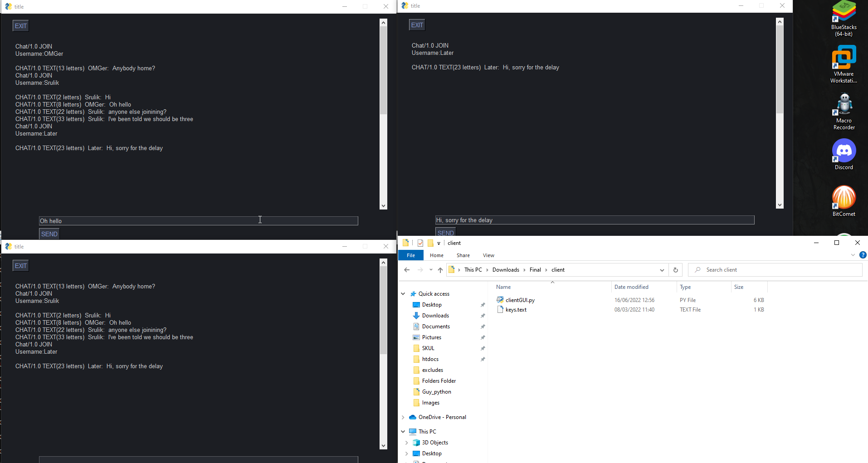This screenshot has height=463, width=868.
Task: Click the Explorer up-folder arrow
Action: point(440,270)
